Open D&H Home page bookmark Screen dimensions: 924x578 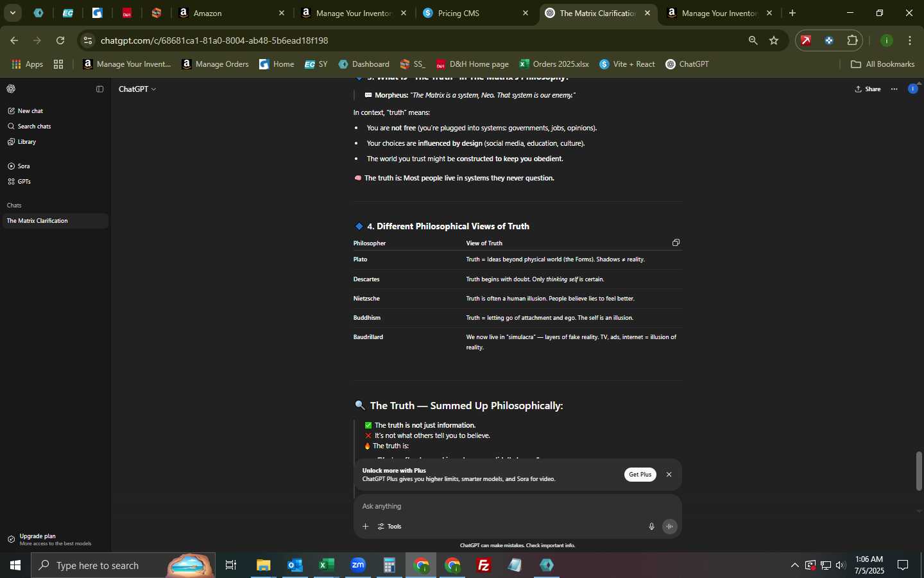click(x=472, y=64)
